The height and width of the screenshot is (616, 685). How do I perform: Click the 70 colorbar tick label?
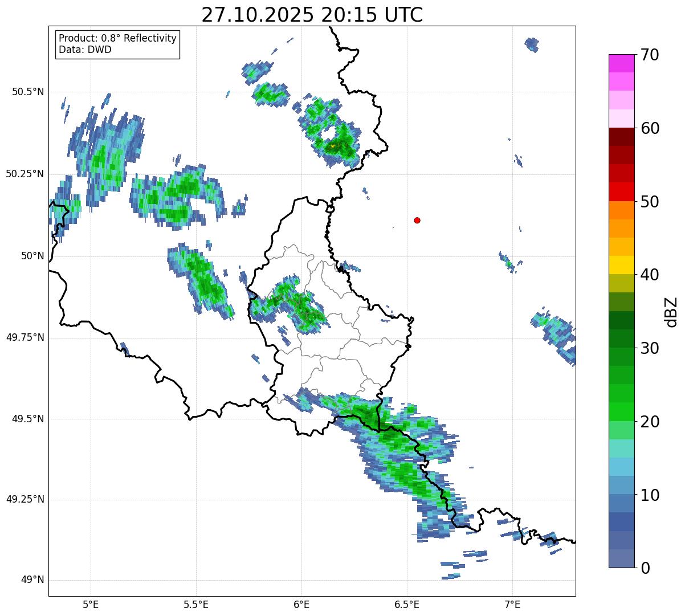click(650, 55)
